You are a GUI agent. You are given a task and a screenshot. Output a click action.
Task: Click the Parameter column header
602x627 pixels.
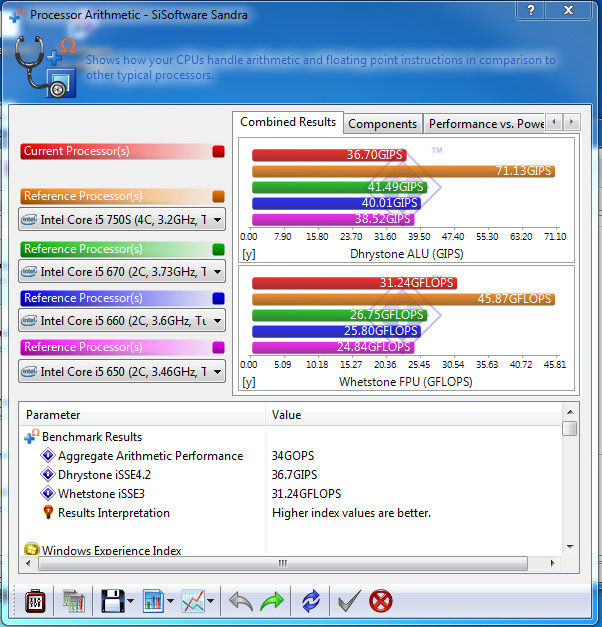[x=142, y=415]
